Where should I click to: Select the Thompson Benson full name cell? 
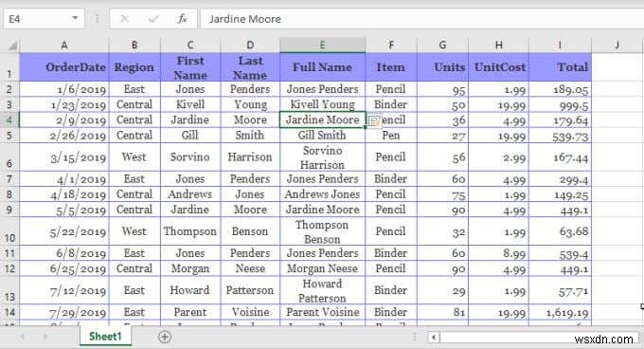pos(322,231)
